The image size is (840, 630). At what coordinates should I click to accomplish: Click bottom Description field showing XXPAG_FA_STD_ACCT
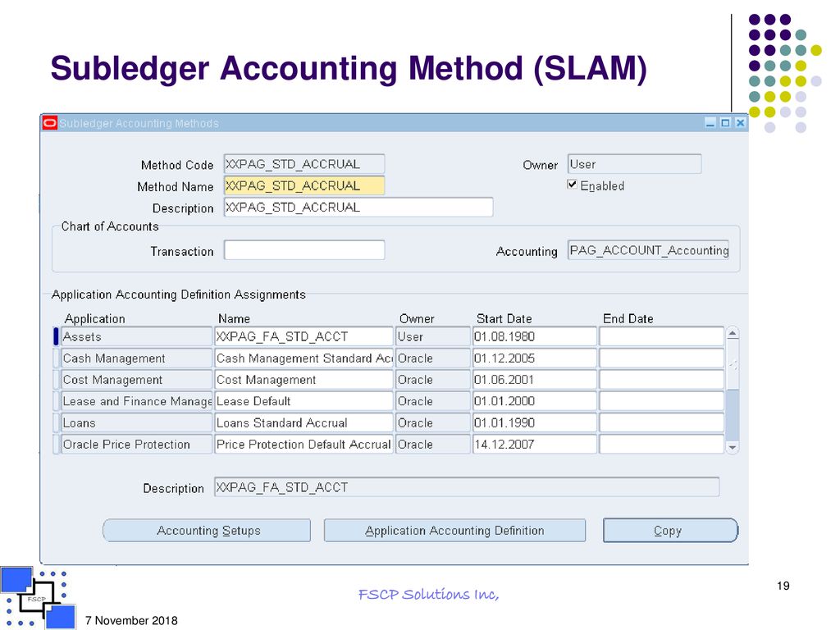(x=467, y=487)
